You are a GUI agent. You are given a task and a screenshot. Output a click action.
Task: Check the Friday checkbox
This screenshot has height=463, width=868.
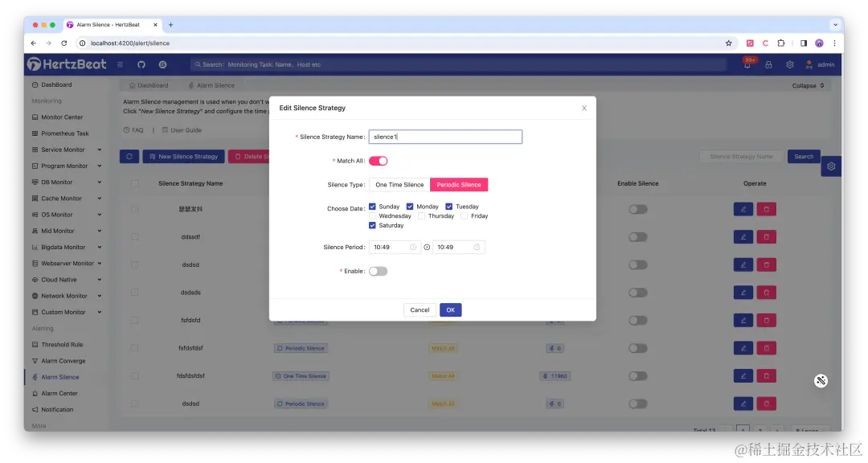coord(465,216)
